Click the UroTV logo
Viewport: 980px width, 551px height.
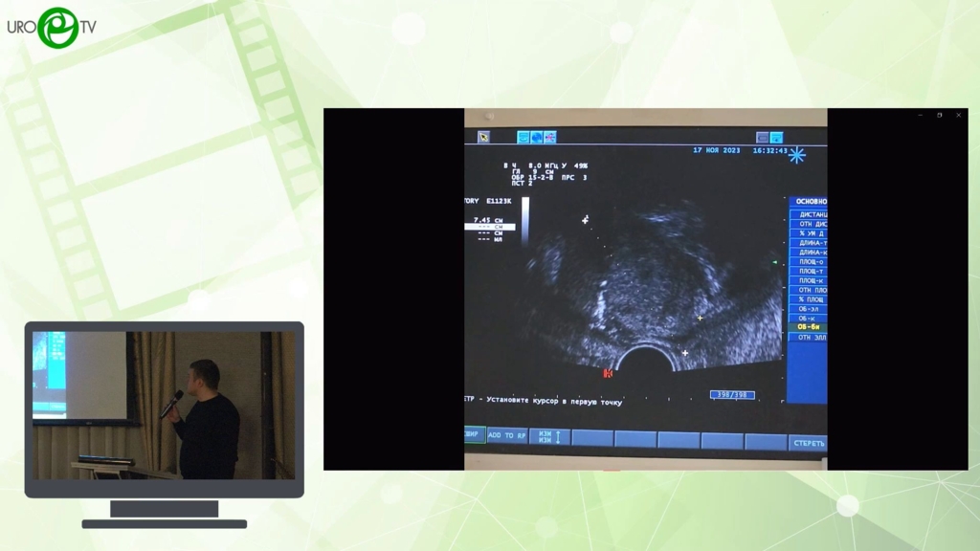coord(52,28)
